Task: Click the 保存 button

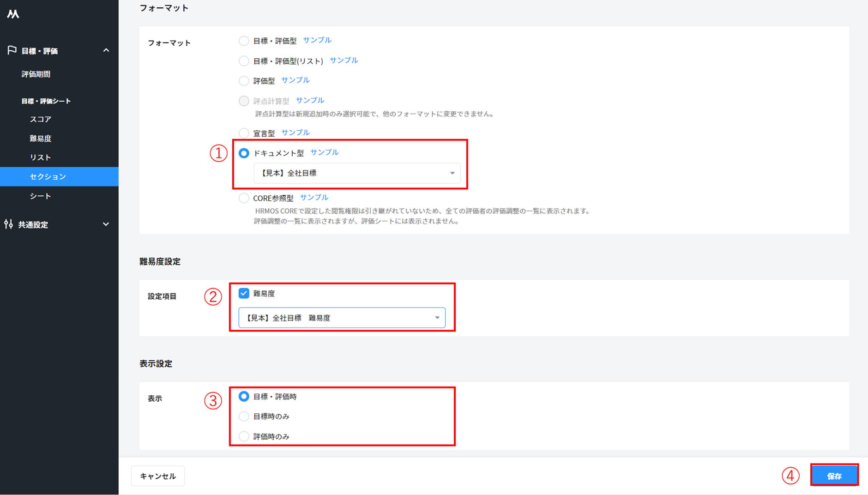Action: 834,476
